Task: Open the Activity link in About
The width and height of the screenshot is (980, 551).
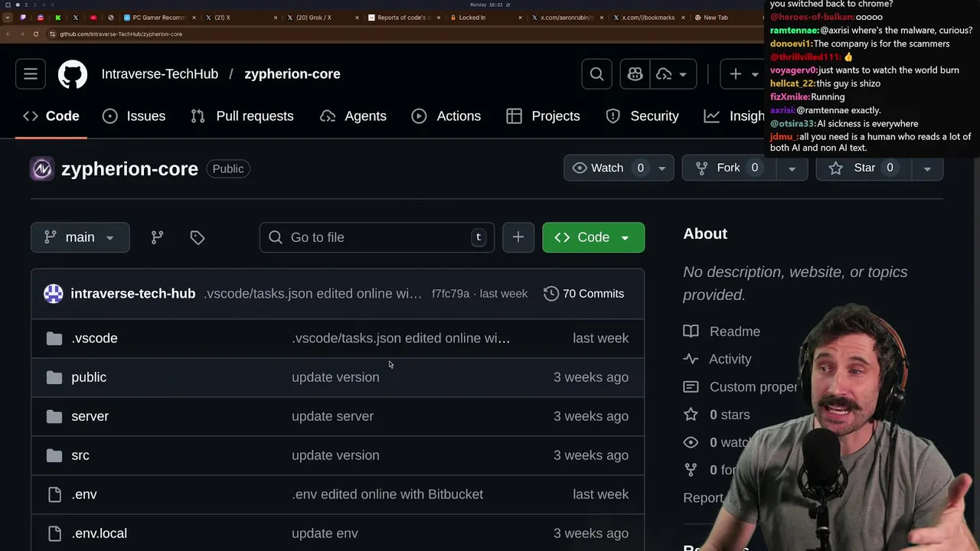Action: 717,359
